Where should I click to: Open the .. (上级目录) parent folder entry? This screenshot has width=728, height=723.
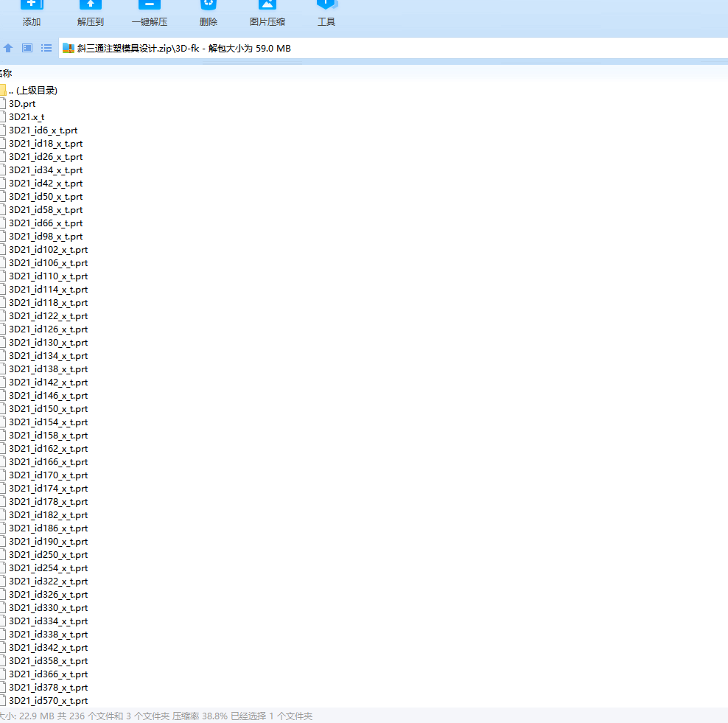tap(33, 91)
